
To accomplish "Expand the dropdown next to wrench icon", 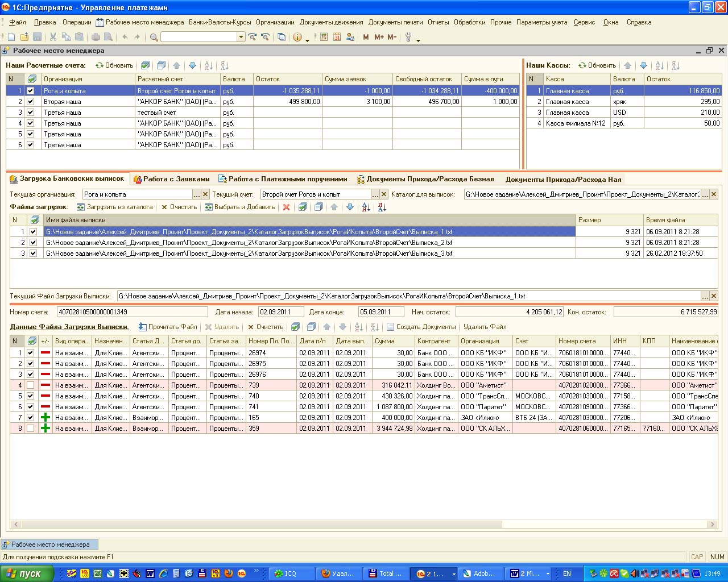I will coord(419,39).
